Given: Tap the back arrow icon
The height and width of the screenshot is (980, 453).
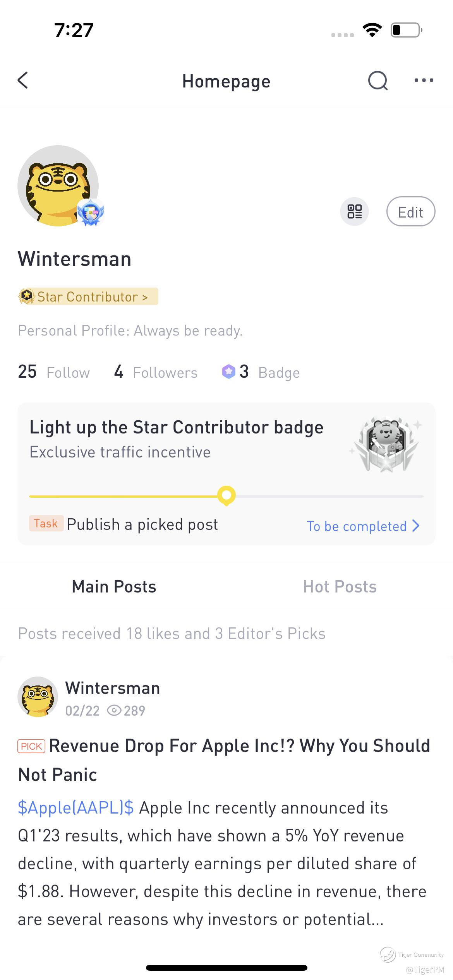Looking at the screenshot, I should pyautogui.click(x=23, y=81).
